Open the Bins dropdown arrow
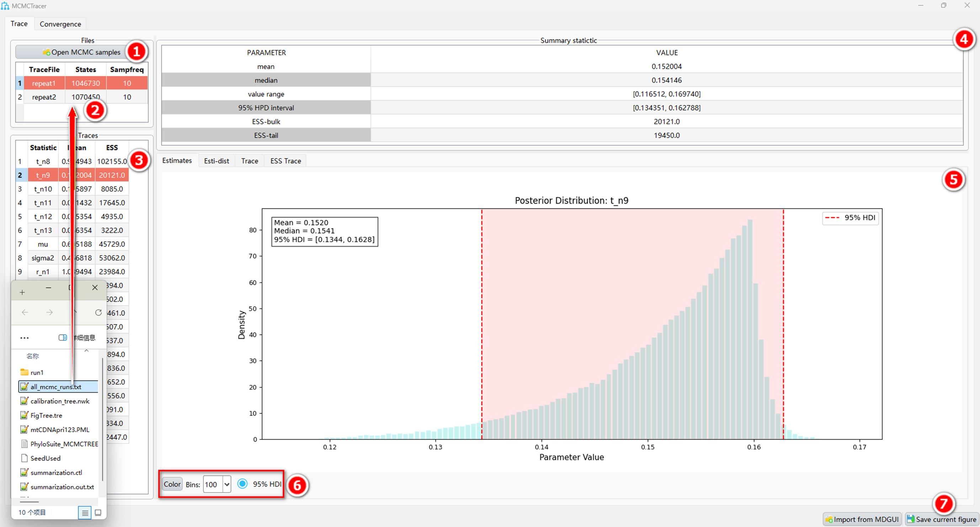Viewport: 980px width, 527px height. pyautogui.click(x=227, y=484)
